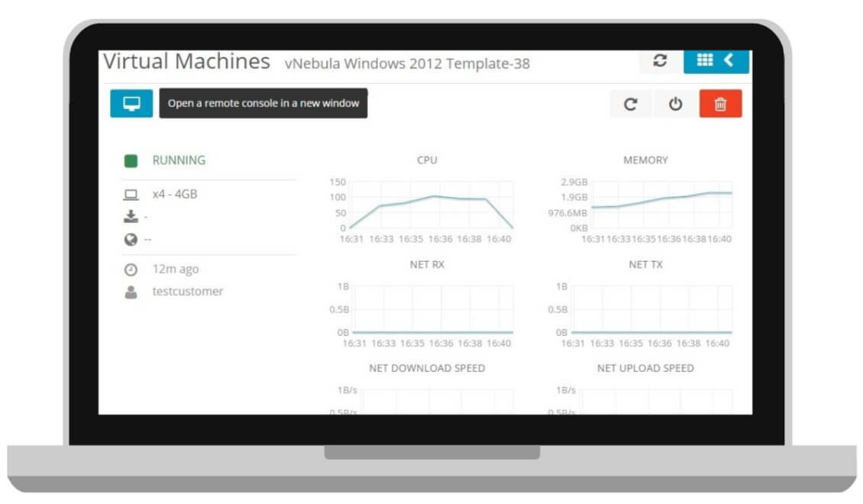Click the CPU usage chart

(431, 205)
